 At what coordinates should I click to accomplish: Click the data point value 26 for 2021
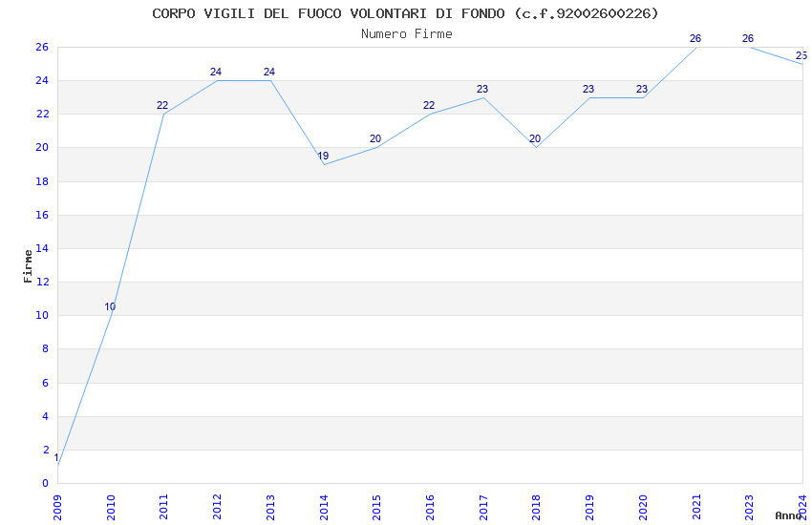[695, 38]
